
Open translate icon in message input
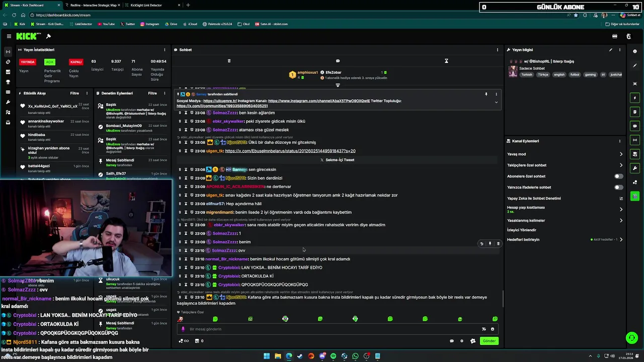pos(484,329)
